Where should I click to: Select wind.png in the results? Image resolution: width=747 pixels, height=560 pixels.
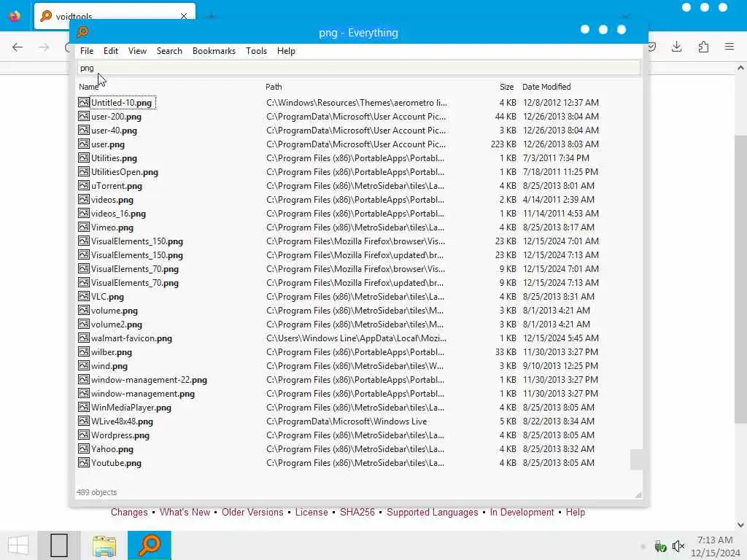click(109, 366)
